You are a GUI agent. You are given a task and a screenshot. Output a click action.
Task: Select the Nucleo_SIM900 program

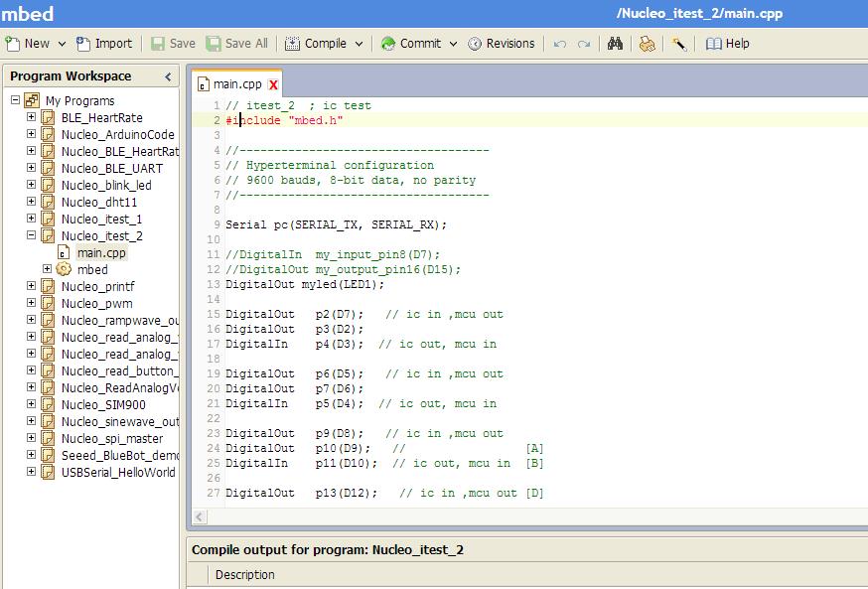coord(103,405)
